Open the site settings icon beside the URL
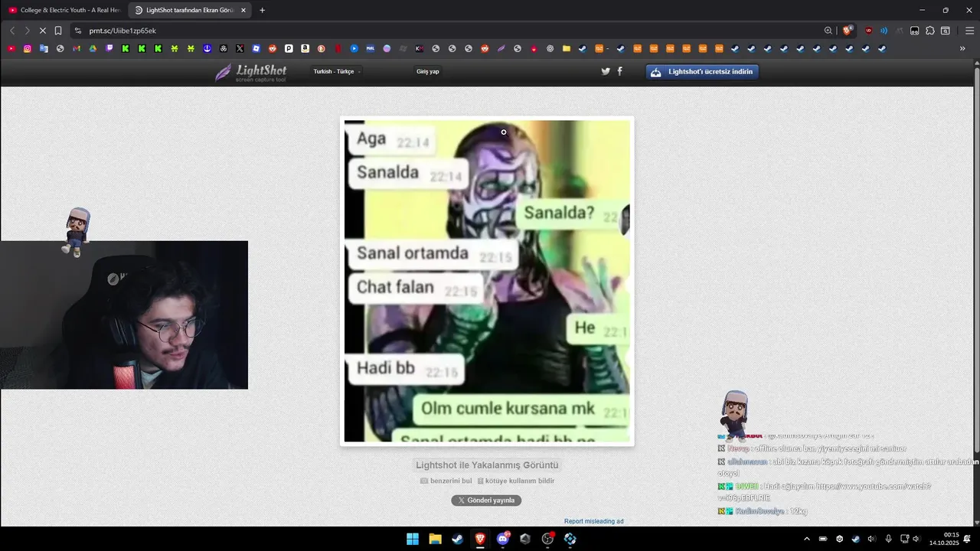980x551 pixels. [x=77, y=31]
